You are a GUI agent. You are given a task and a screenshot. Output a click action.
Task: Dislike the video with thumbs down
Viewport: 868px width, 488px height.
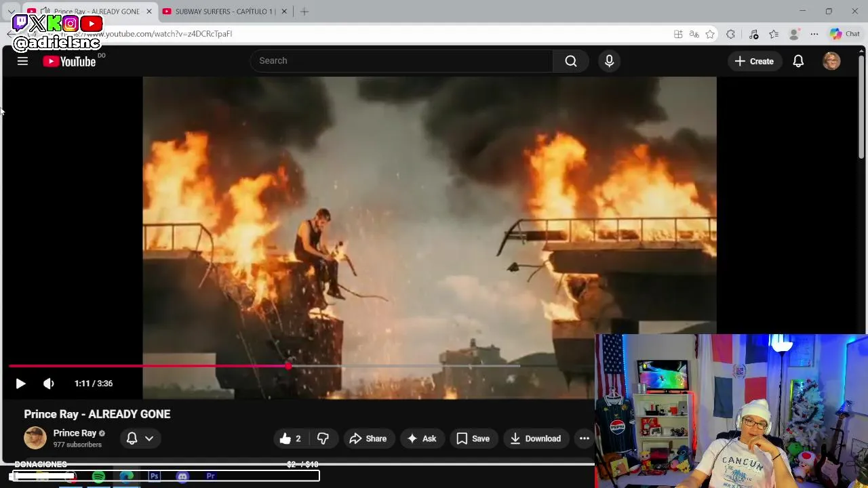[323, 439]
